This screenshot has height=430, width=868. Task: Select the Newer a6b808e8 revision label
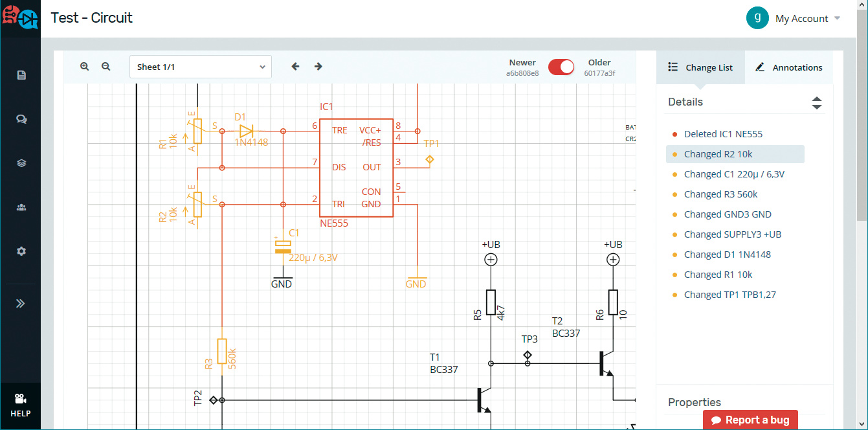tap(522, 67)
